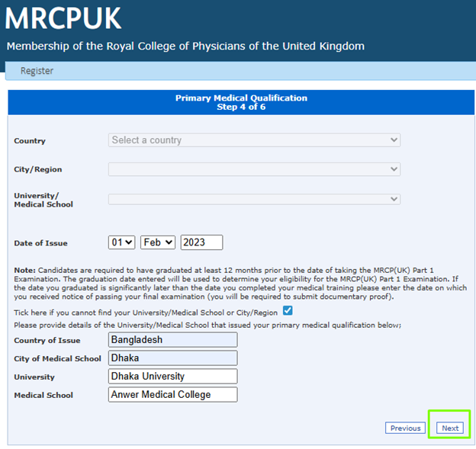
Task: Click the Medical School text field
Action: [x=172, y=394]
